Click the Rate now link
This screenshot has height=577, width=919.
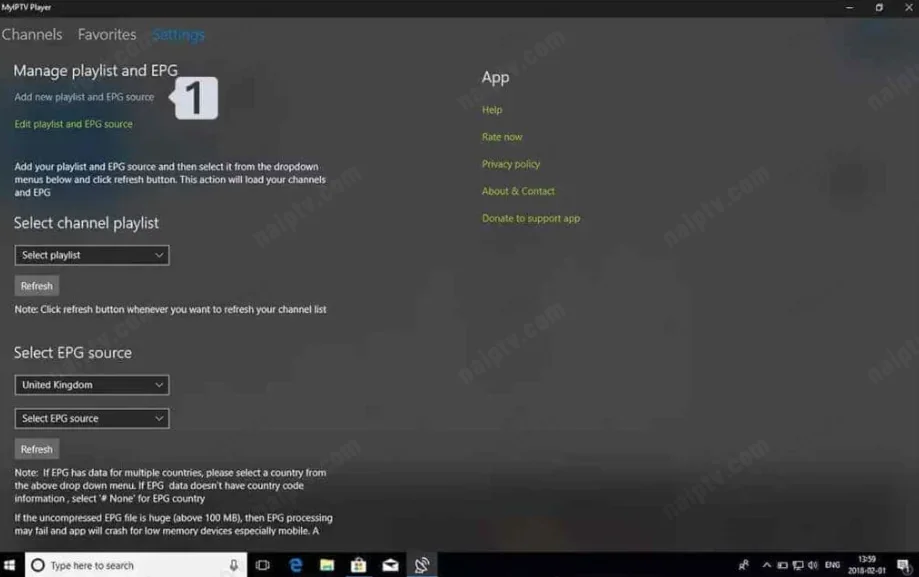(502, 137)
